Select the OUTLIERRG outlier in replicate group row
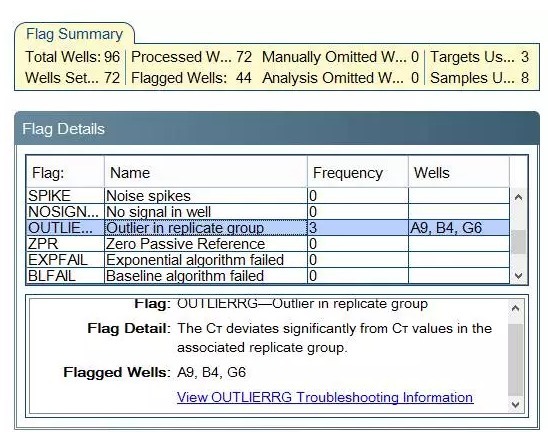 pos(268,228)
